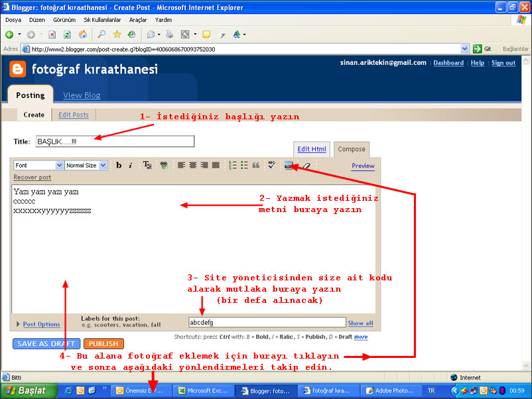Open the Help link

[x=477, y=63]
